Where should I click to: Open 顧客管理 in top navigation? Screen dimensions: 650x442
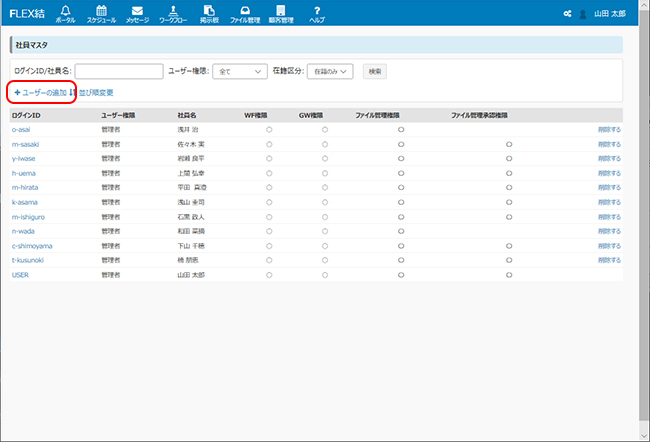point(281,14)
